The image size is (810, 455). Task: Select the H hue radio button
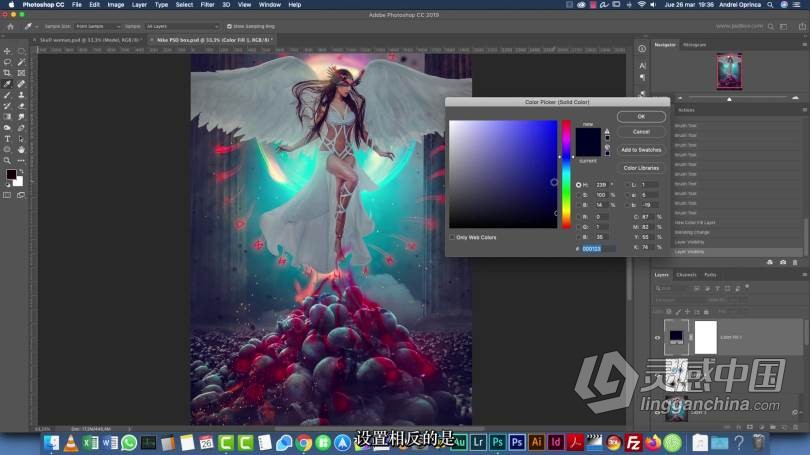tap(579, 185)
